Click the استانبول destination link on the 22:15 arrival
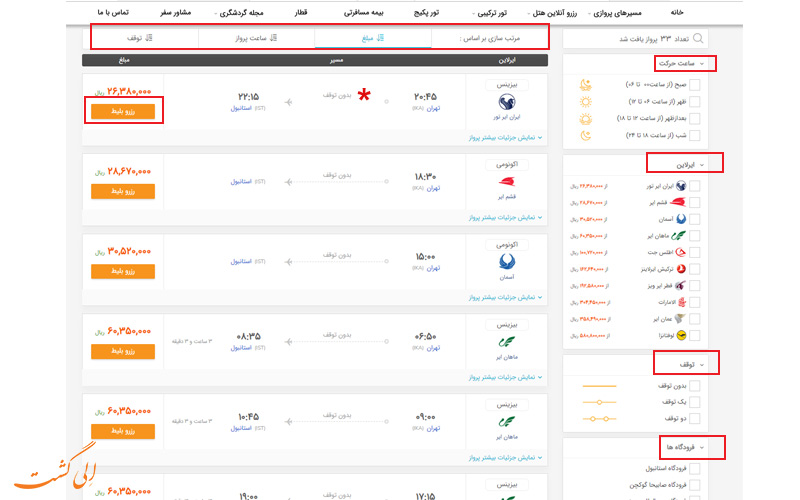Screen dimensions: 800x500 tap(241, 108)
